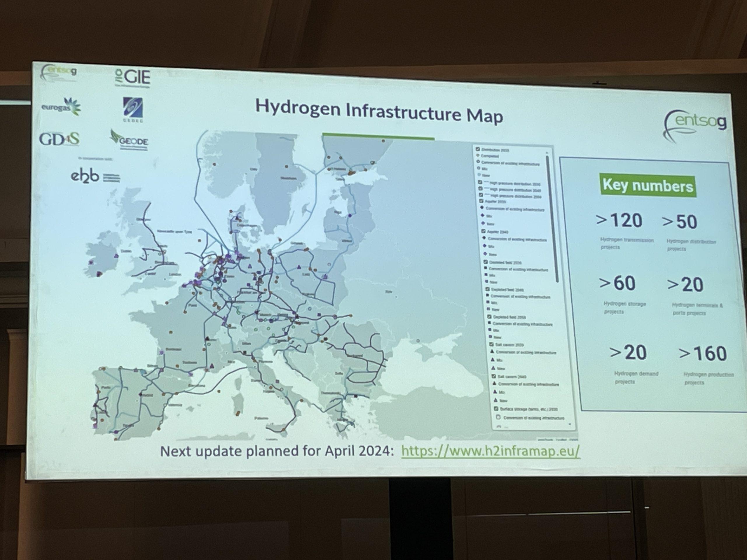Click the >50 distribution projects figure
747x560 pixels.
[x=680, y=222]
